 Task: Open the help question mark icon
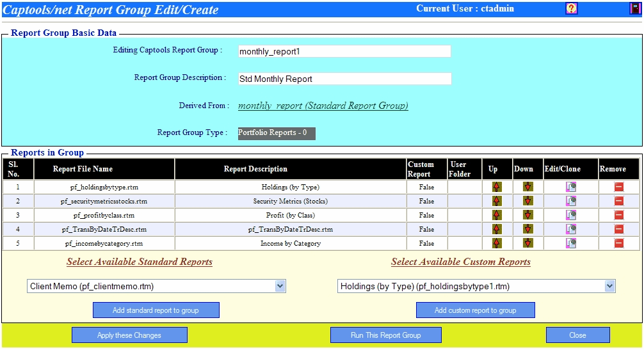[x=571, y=8]
